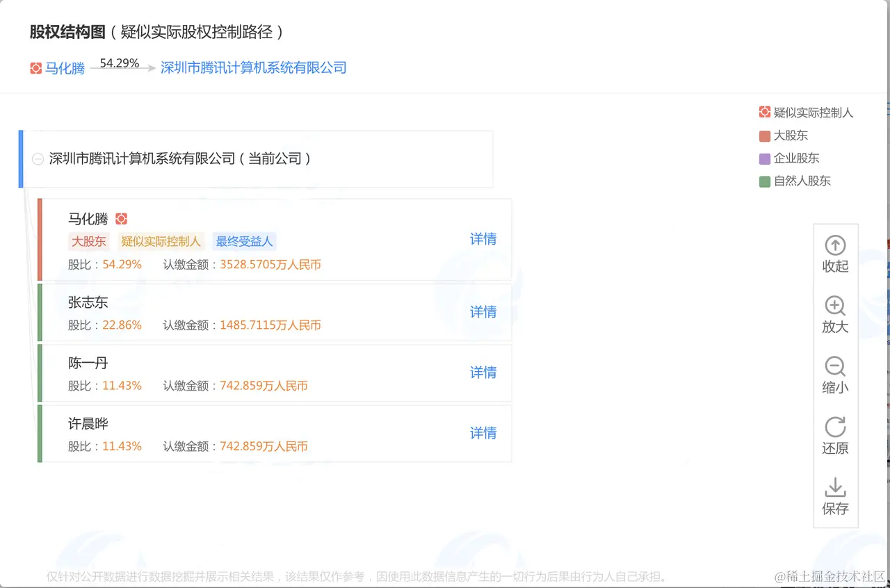Image resolution: width=890 pixels, height=588 pixels.
Task: Open 详情 for 许晨晔
Action: pos(483,433)
